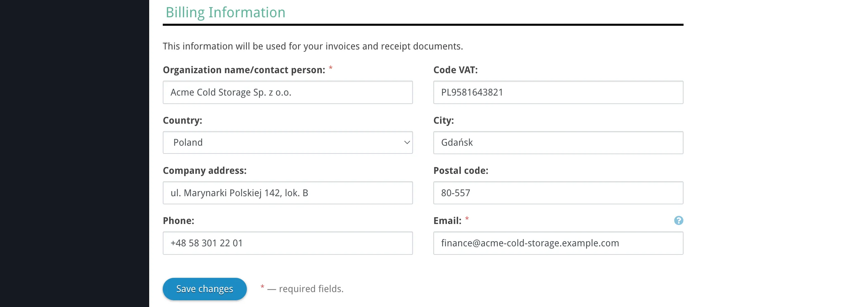Open the Country dropdown showing Poland
868x307 pixels.
click(288, 142)
